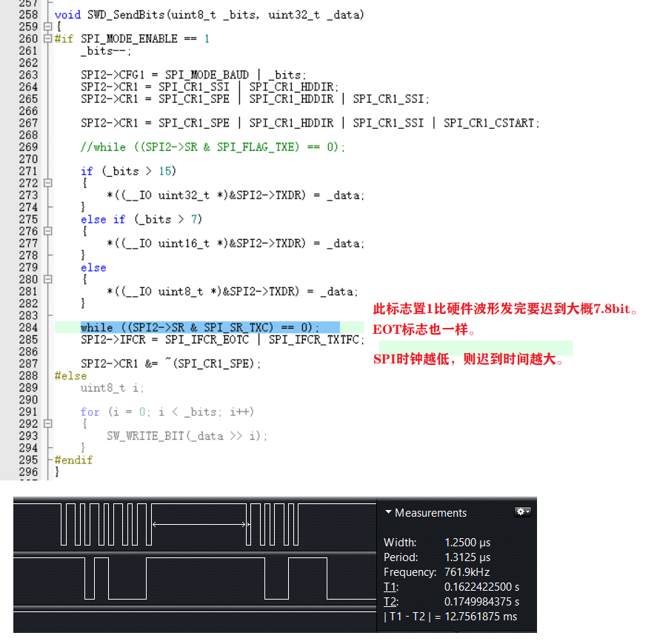Click the red annotation mentioning 7.8bit
This screenshot has width=657, height=644.
pos(505,309)
